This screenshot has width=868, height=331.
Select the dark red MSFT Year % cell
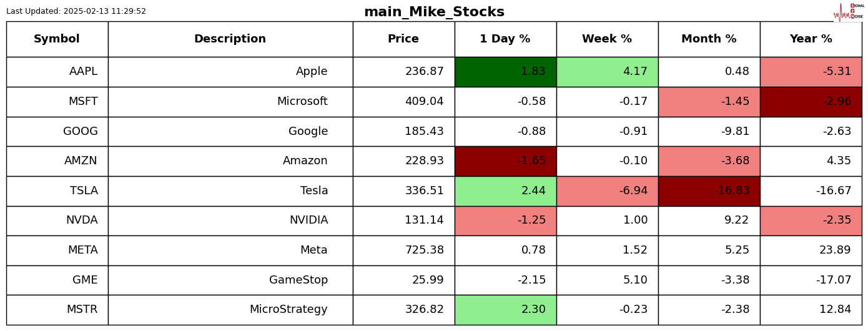click(811, 102)
